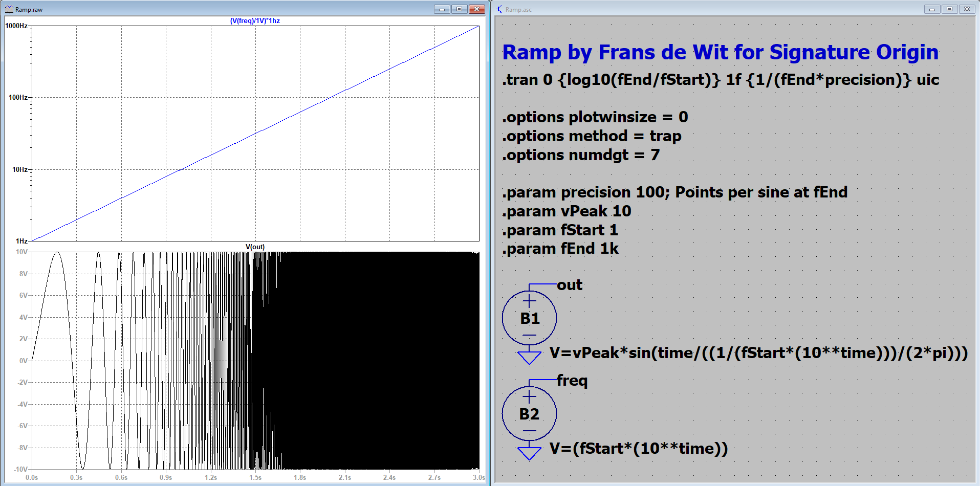Viewport: 980px width, 486px height.
Task: Close the Ramp.raw plot window
Action: (x=476, y=9)
